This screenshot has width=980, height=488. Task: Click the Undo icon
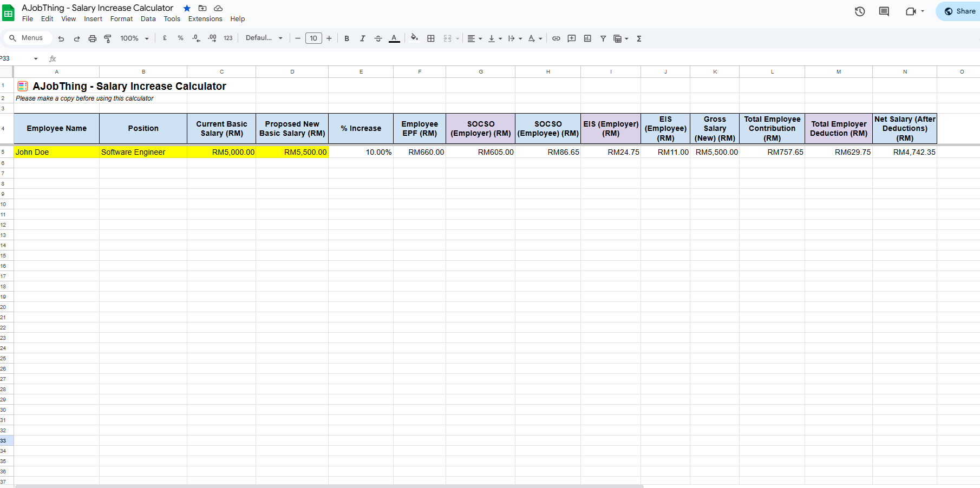pos(61,38)
